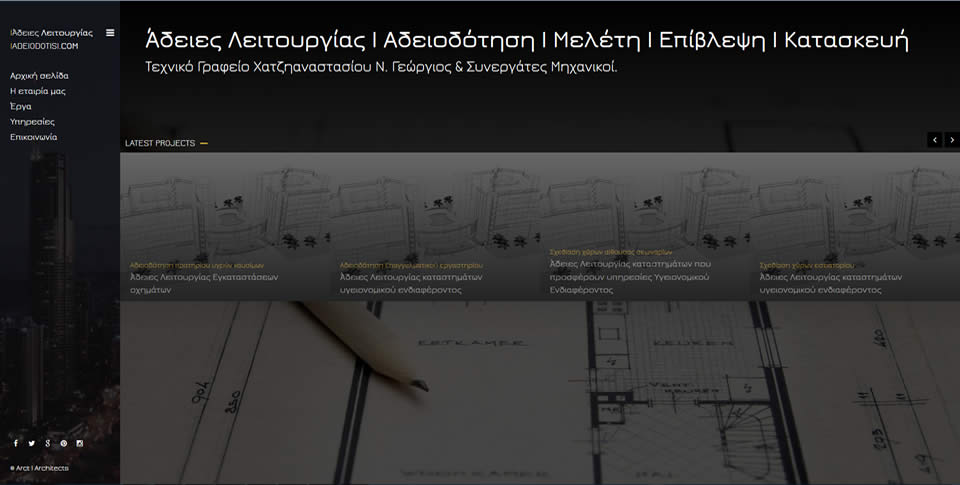Open the Υπηρεσίες menu item

[x=32, y=122]
